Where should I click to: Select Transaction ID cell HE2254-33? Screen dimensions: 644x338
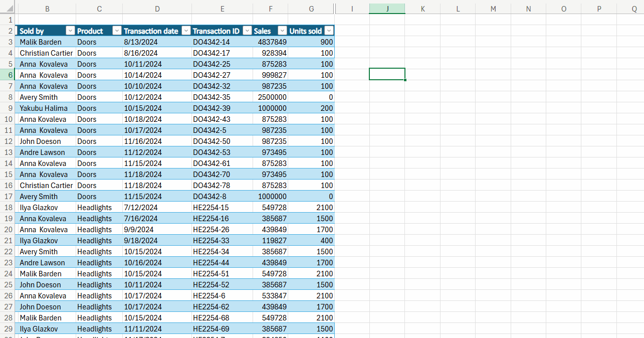pyautogui.click(x=211, y=241)
